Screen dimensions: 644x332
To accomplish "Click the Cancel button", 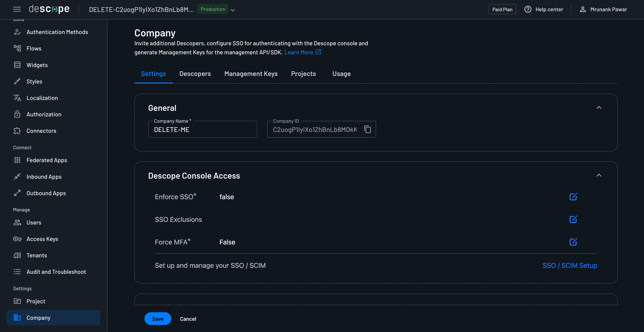I will click(188, 319).
